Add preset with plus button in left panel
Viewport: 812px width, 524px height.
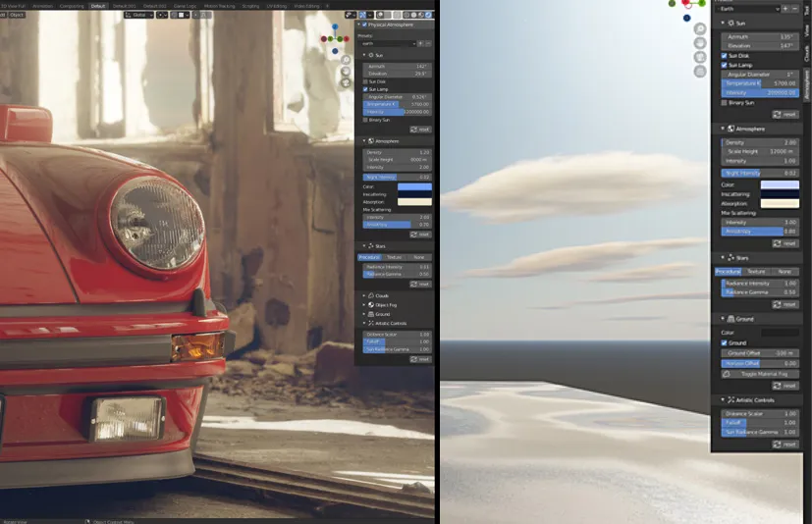coord(420,44)
